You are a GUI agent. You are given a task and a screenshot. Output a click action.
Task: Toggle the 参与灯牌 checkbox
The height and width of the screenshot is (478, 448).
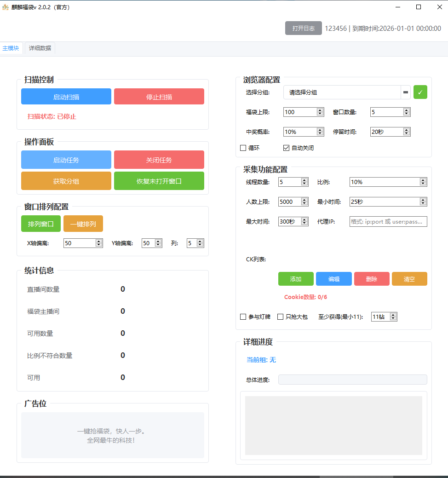(243, 317)
